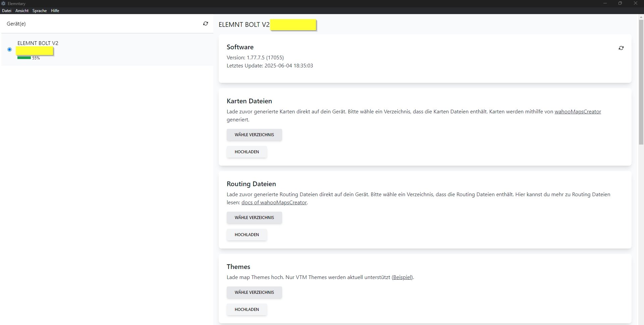Click the ELEMNT BOLT V2 page title
Image resolution: width=644 pixels, height=325 pixels.
pos(244,24)
